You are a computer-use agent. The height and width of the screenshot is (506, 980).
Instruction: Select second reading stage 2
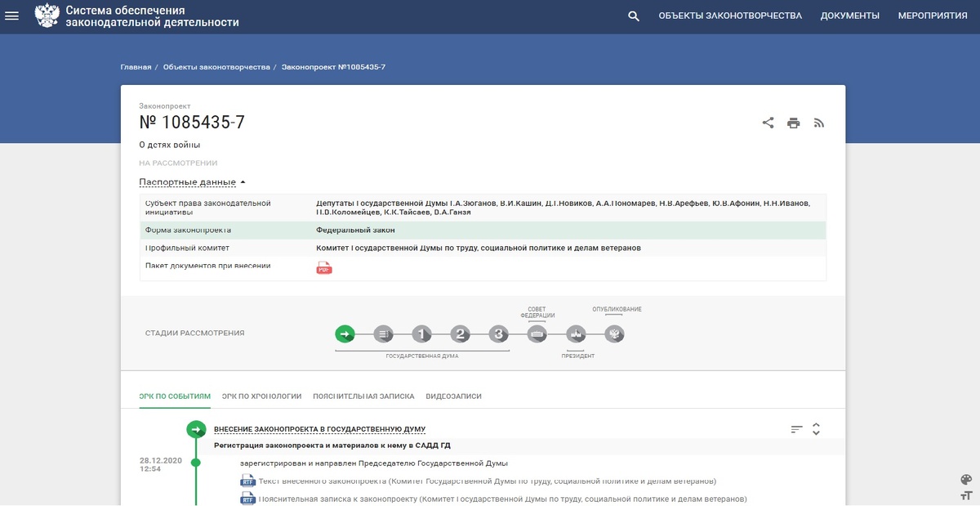pos(461,334)
